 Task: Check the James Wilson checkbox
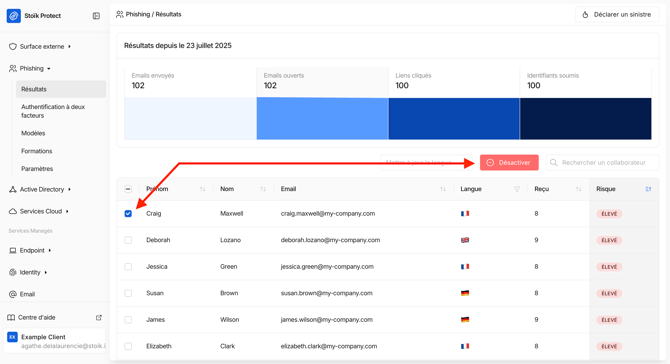pyautogui.click(x=128, y=320)
